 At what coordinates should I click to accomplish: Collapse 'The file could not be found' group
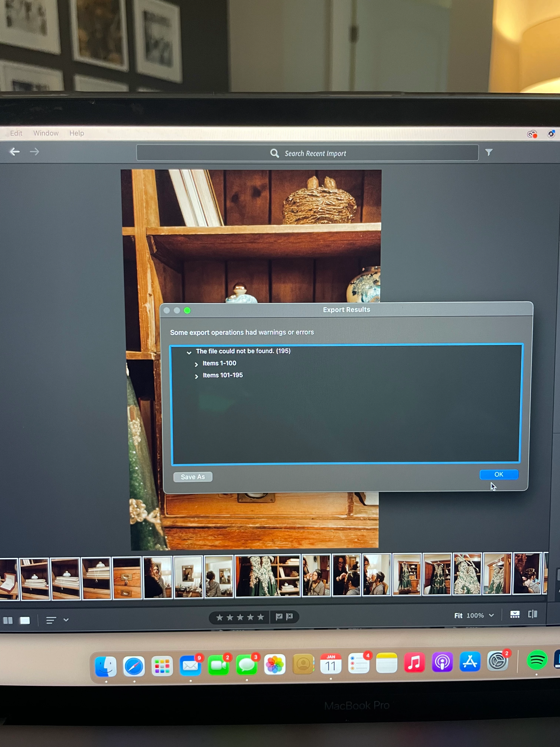[x=189, y=353]
